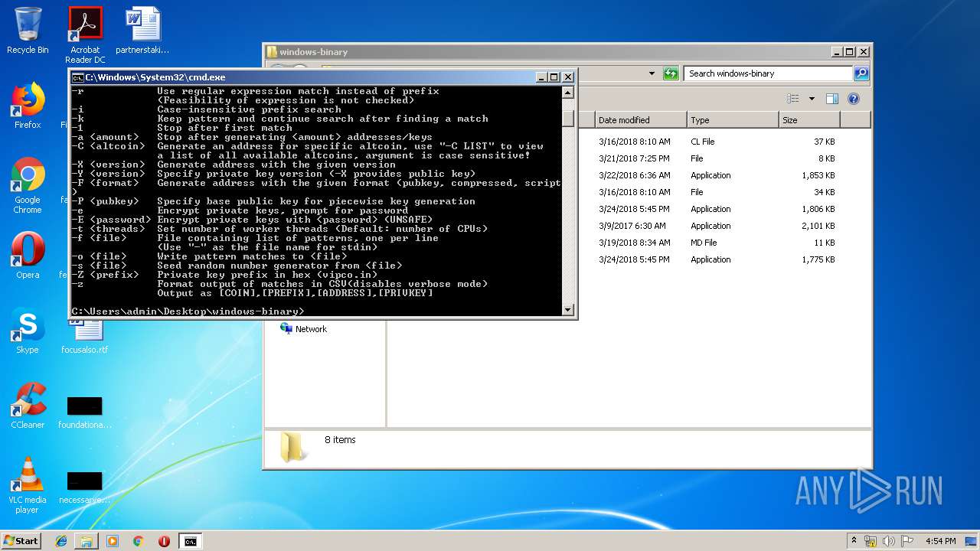The width and height of the screenshot is (980, 551).
Task: Open Action Center flag icon
Action: click(907, 541)
